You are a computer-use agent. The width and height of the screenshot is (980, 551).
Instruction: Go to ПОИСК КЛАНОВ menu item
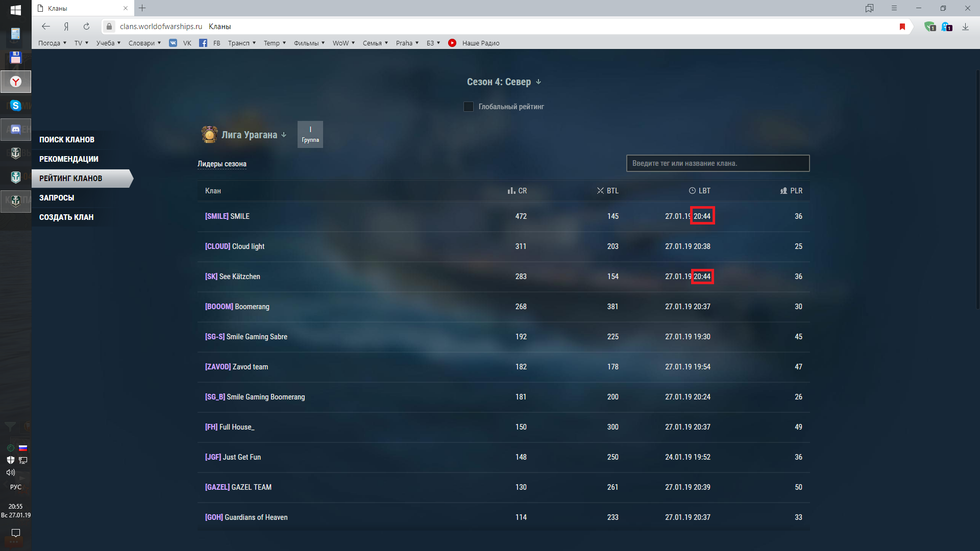[x=67, y=139]
